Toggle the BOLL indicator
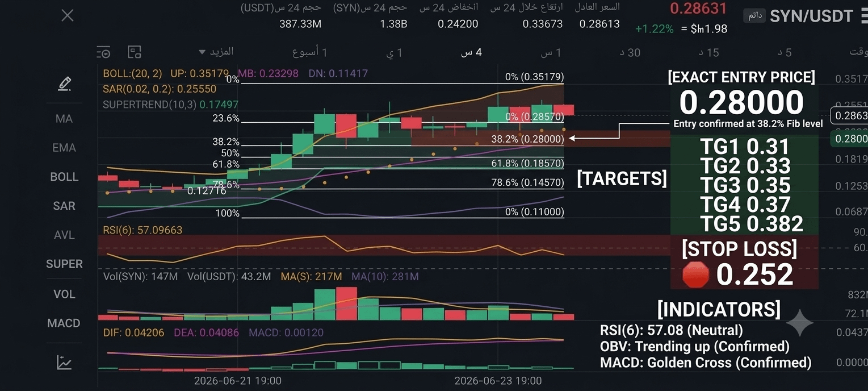The height and width of the screenshot is (391, 868). click(64, 177)
